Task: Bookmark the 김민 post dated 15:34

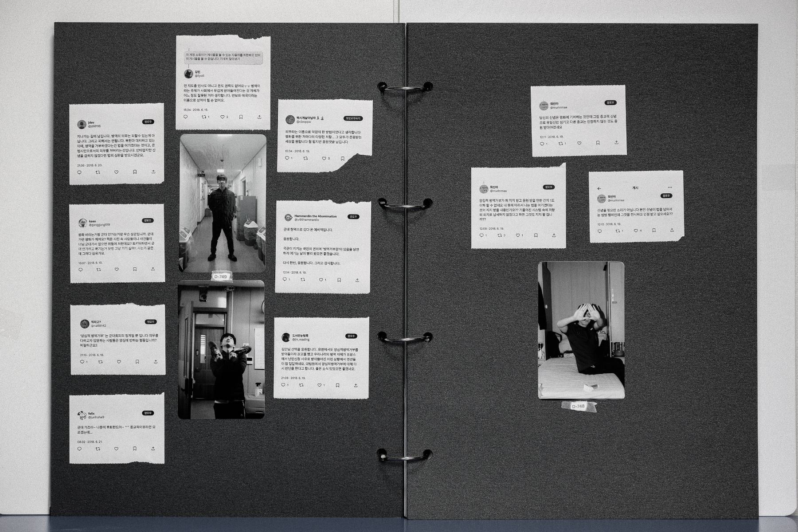Action: tap(241, 117)
